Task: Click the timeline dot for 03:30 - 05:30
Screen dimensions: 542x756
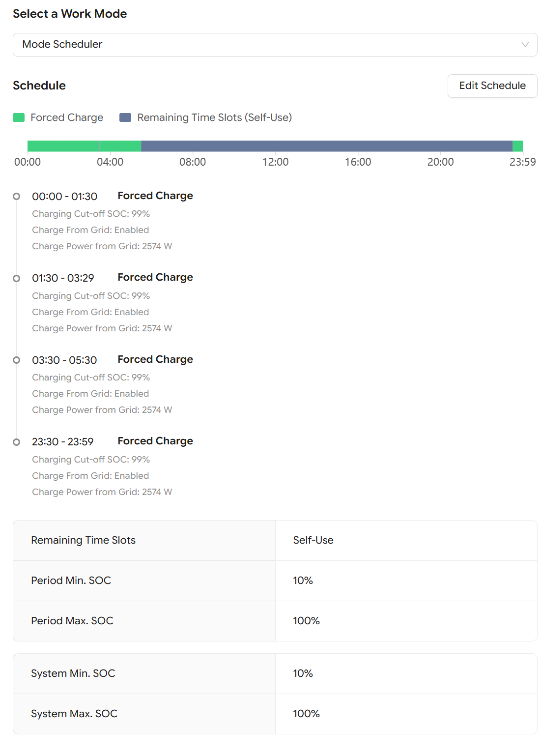Action: (17, 360)
